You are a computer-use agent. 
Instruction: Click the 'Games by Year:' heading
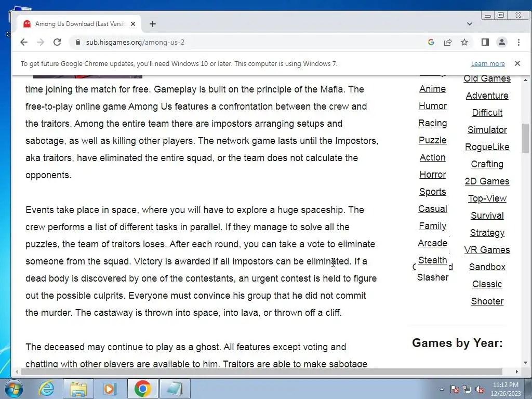(457, 343)
